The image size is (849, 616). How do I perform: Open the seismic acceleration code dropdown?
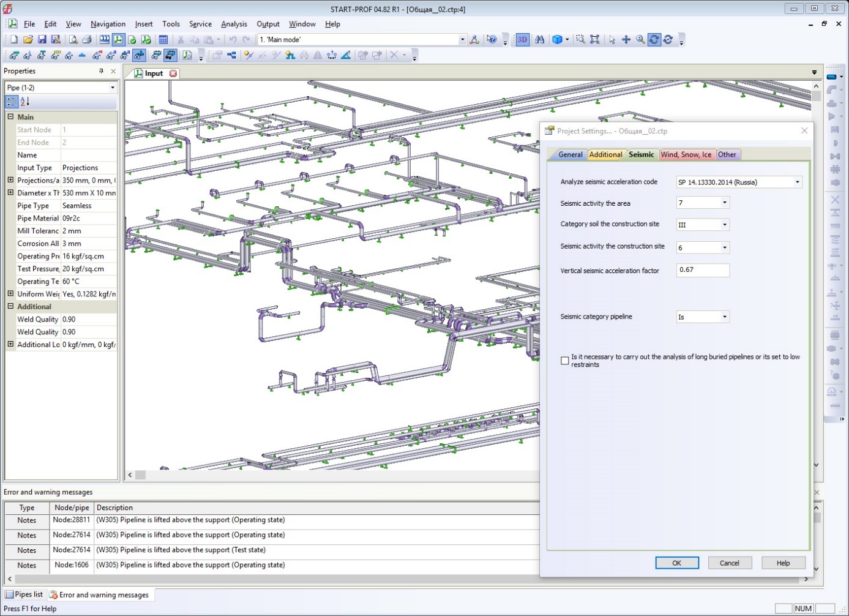coord(797,182)
